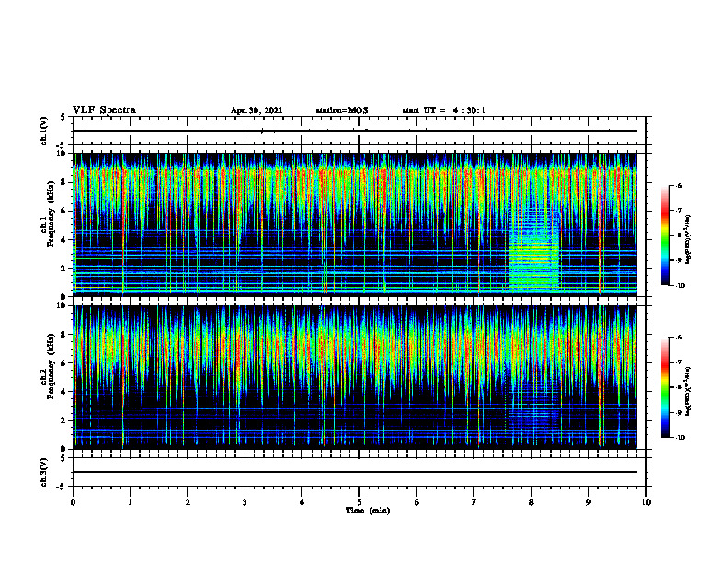Screen dimensions: 728x563
Task: Click the 'start UT = 4:30:1' label
Action: [444, 110]
